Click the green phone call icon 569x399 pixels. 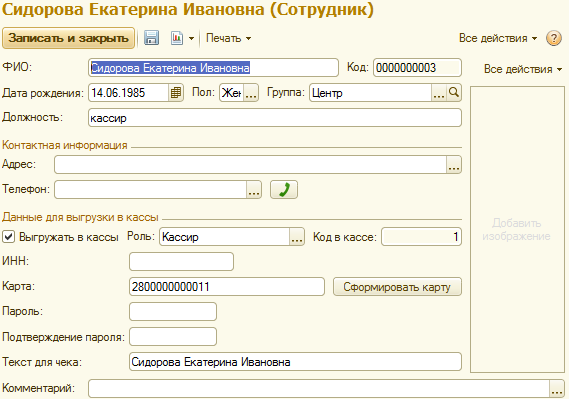(284, 190)
